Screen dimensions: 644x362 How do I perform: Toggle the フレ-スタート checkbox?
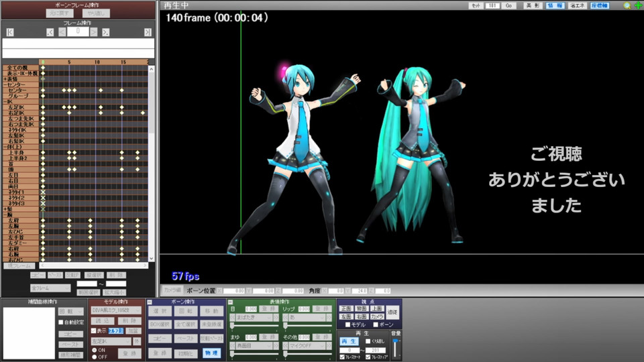coord(342,357)
